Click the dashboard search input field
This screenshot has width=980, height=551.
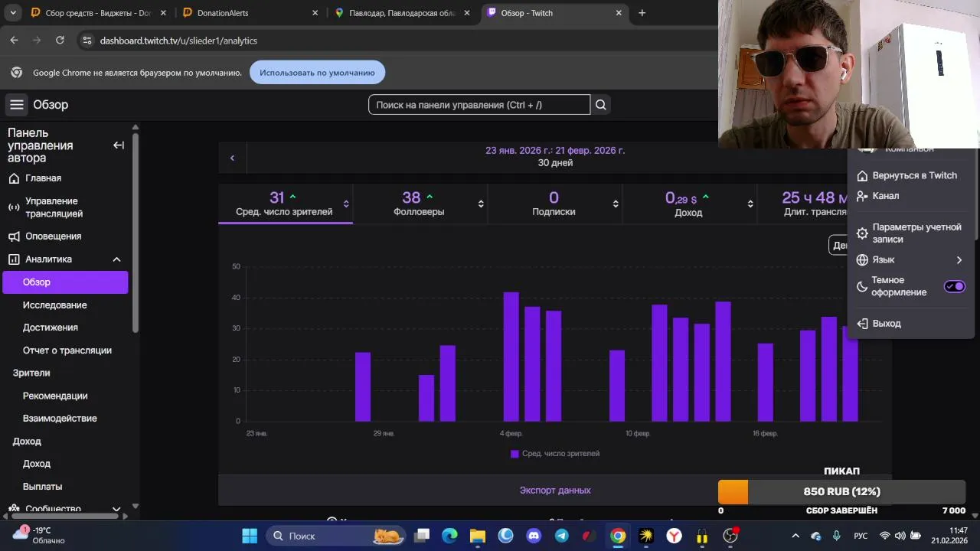point(479,105)
